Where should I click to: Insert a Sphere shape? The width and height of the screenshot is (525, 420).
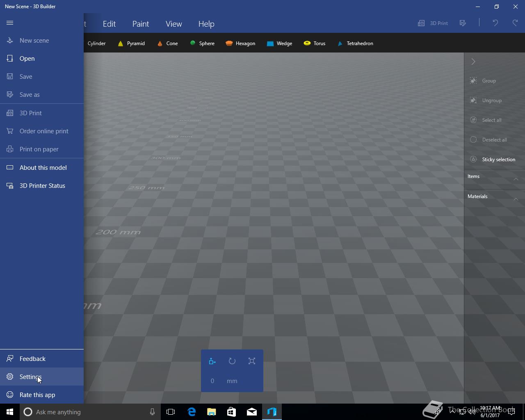(202, 43)
